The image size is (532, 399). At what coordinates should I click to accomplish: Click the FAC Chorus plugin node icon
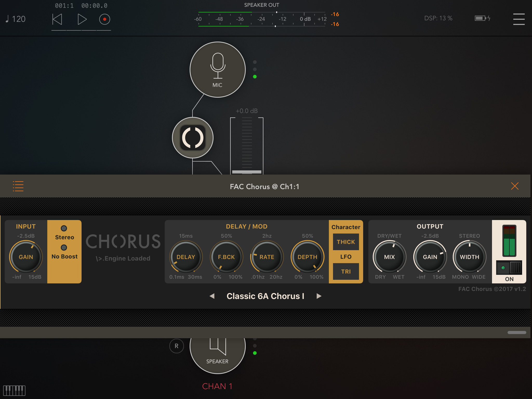tap(193, 138)
